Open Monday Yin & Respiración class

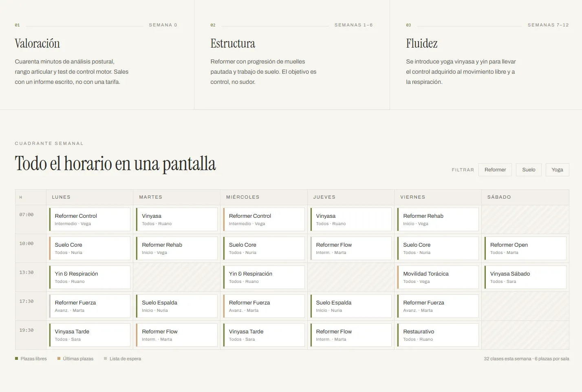pyautogui.click(x=90, y=277)
